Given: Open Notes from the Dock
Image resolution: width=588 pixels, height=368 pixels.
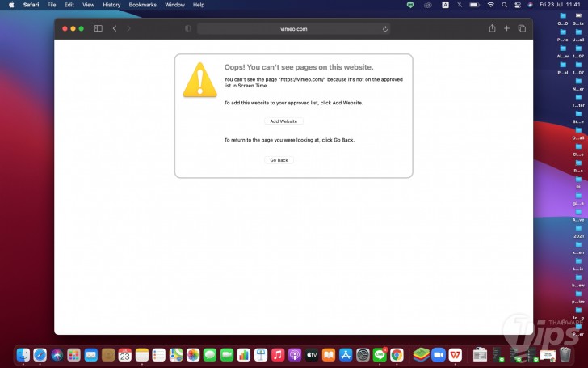Looking at the screenshot, I should coord(142,354).
